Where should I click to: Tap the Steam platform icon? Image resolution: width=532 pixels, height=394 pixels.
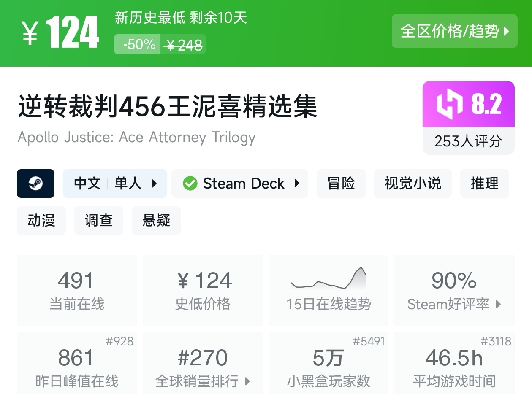(x=35, y=184)
